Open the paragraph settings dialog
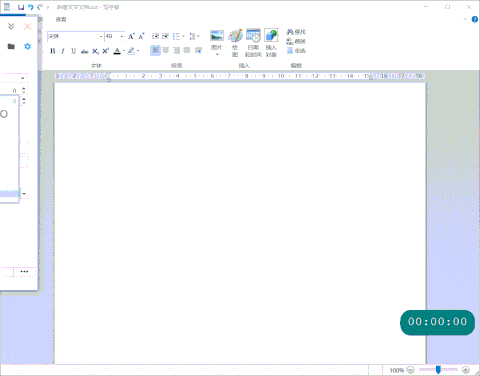 click(198, 50)
